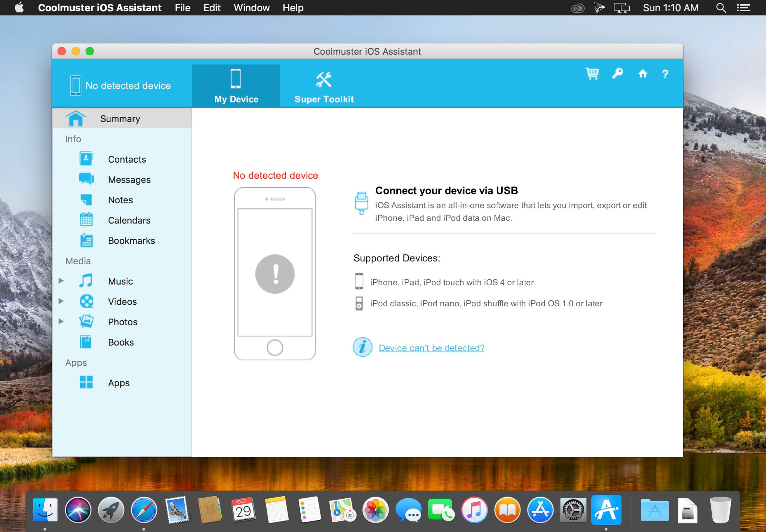
Task: Click the USB connector icon
Action: point(361,203)
